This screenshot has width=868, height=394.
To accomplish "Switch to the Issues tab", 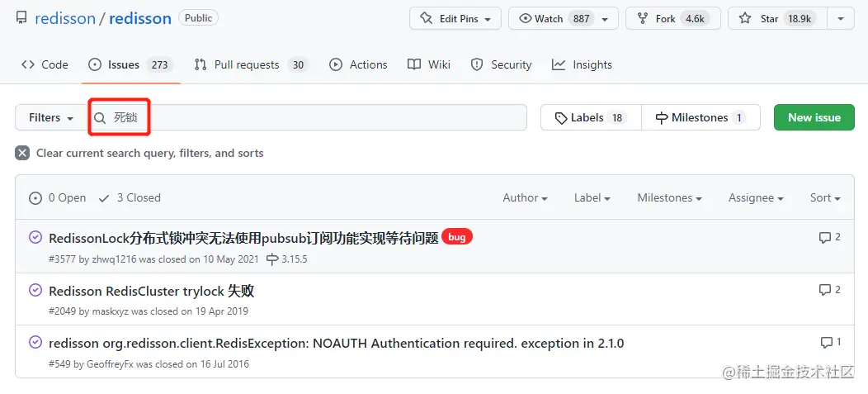I will point(131,64).
